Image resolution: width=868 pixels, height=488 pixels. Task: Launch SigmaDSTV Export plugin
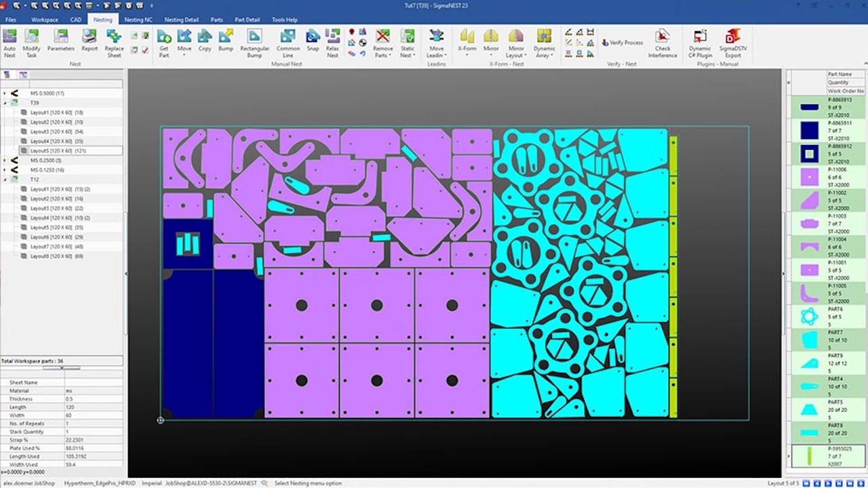pyautogui.click(x=732, y=42)
